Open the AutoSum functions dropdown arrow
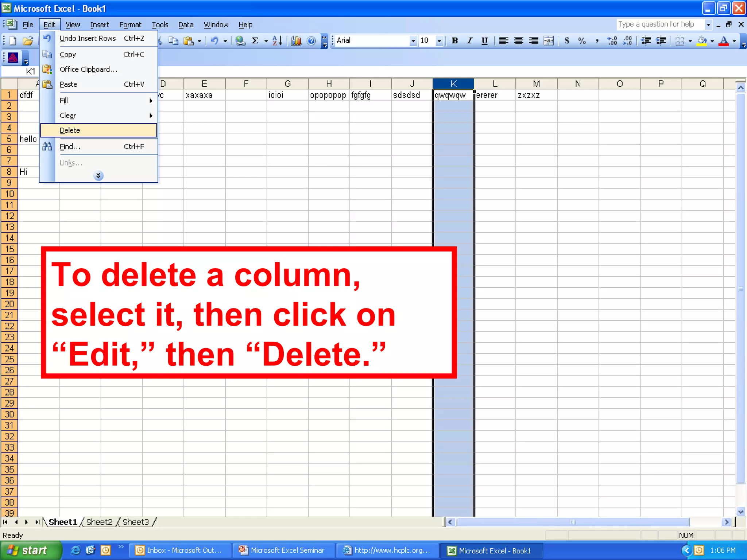The height and width of the screenshot is (560, 747). 266,41
